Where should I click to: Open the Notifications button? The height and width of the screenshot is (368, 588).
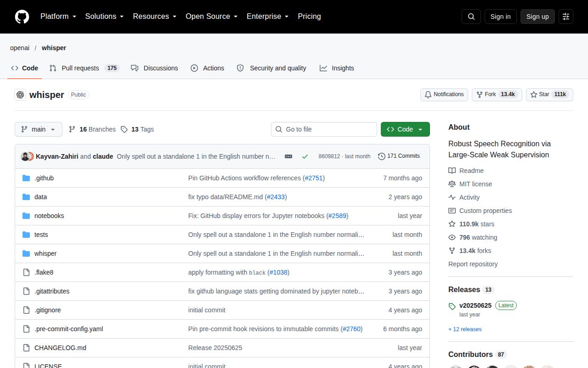pyautogui.click(x=444, y=95)
